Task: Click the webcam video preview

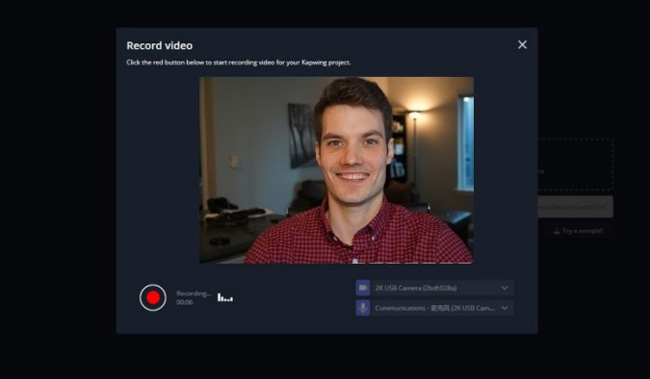Action: [x=337, y=170]
